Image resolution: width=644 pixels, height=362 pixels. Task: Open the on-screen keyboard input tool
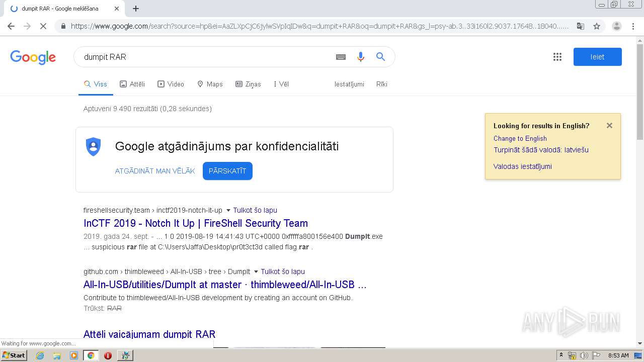tap(341, 57)
